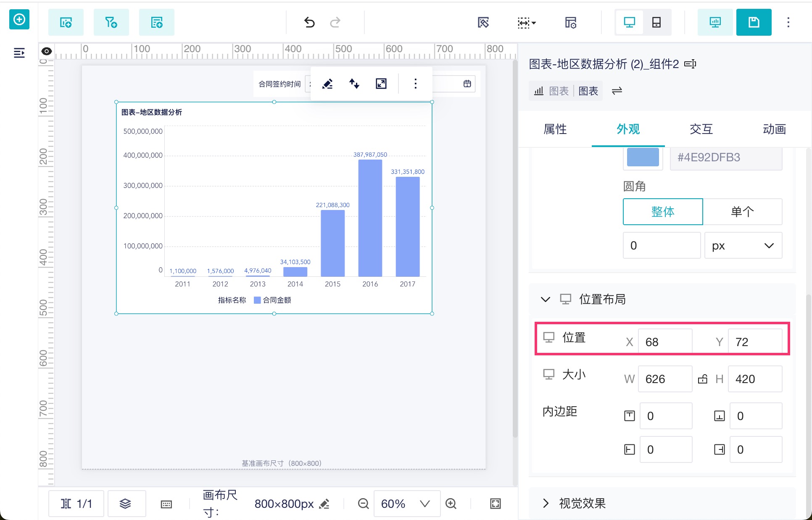Click the add filter component icon
The width and height of the screenshot is (812, 520).
[111, 22]
